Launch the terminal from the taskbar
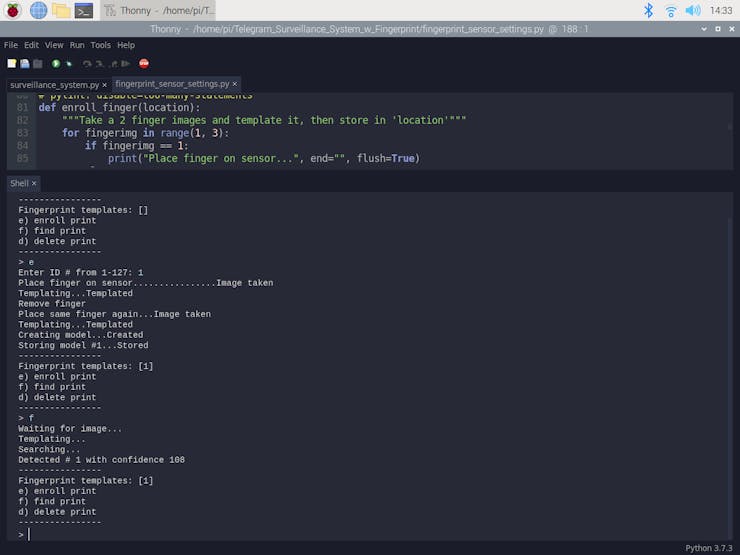 click(x=84, y=10)
